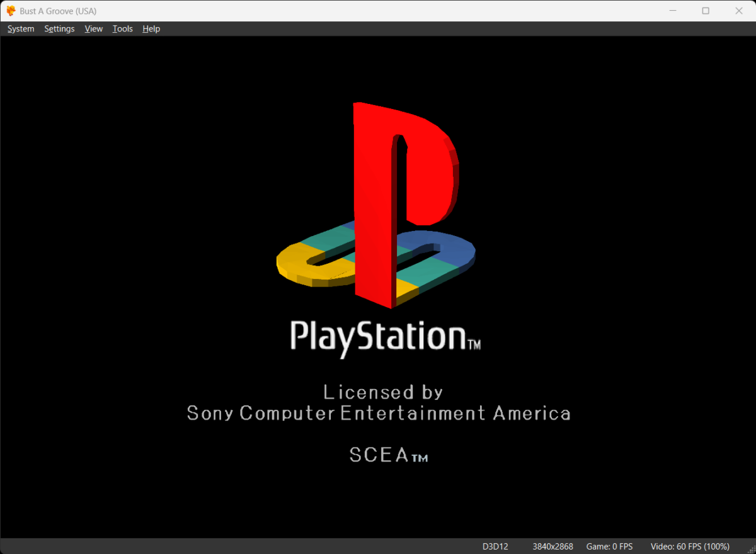Viewport: 756px width, 554px height.
Task: Open the Settings menu
Action: coord(59,28)
